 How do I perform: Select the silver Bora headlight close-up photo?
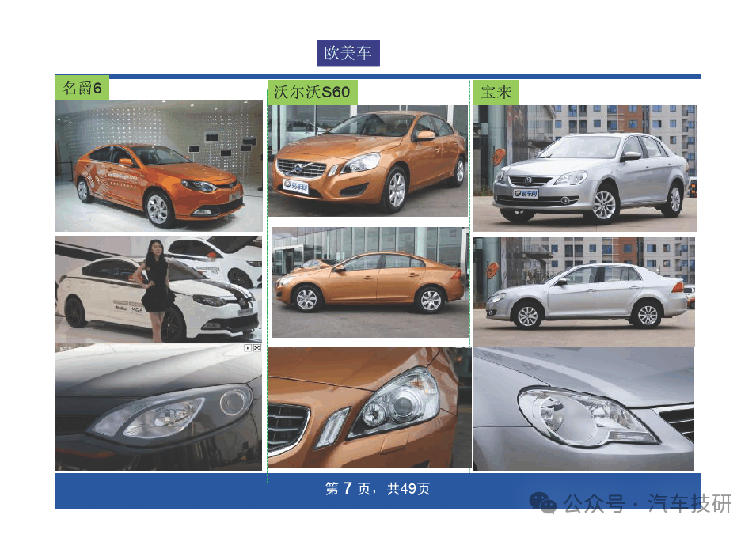click(584, 409)
